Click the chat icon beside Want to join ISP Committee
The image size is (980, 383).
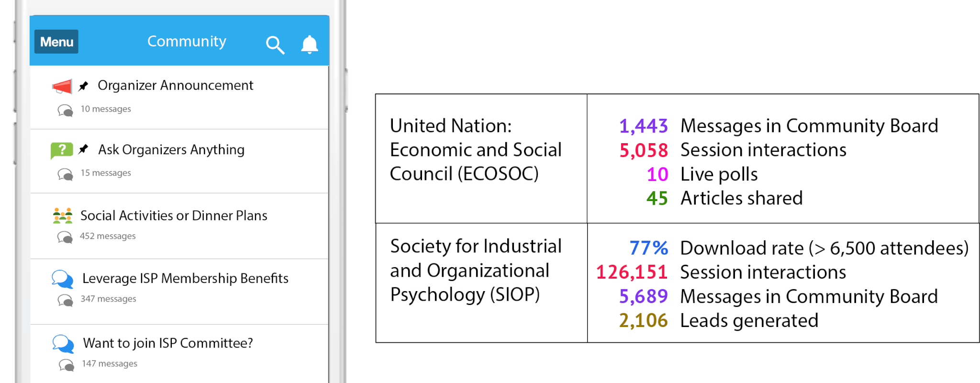coord(63,344)
